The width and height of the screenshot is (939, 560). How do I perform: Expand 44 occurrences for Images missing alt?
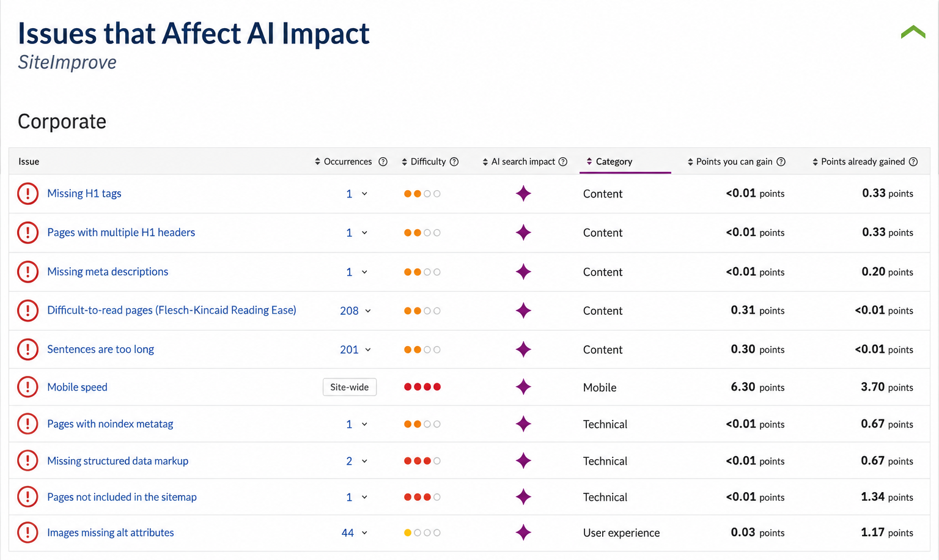coord(355,533)
